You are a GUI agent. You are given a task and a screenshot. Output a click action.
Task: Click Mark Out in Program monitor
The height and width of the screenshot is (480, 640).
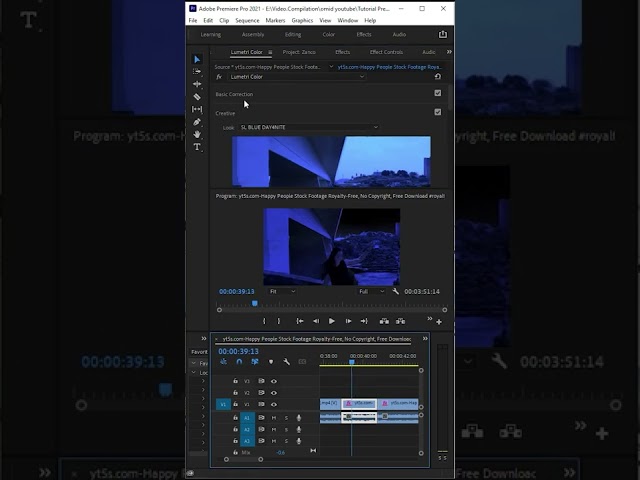pos(279,321)
